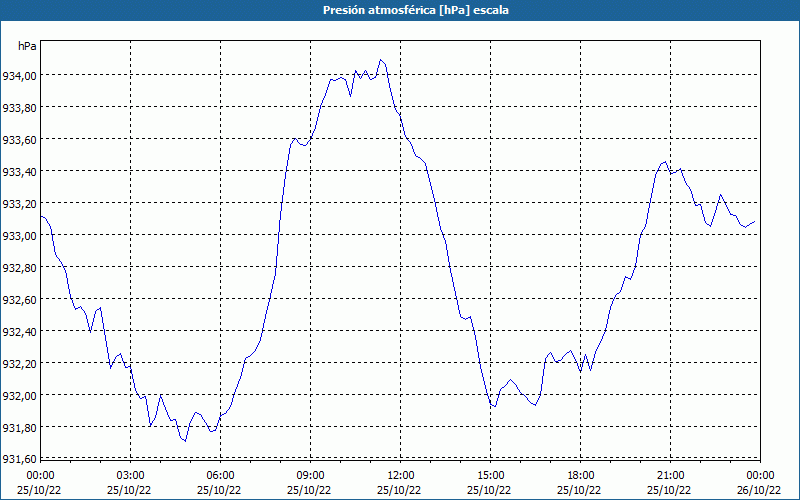This screenshot has width=800, height=500.
Task: Click the 26/10/22 date label
Action: (x=759, y=490)
